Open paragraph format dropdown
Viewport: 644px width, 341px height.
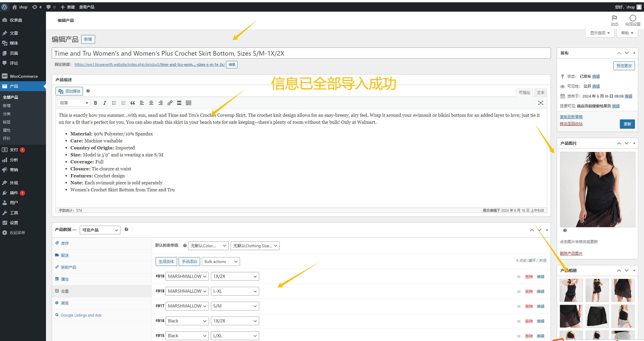click(x=74, y=103)
